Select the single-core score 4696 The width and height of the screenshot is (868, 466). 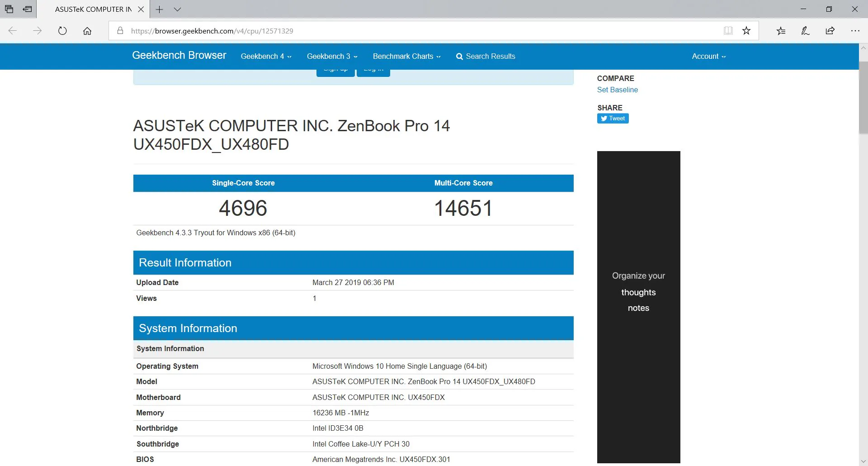pos(243,208)
